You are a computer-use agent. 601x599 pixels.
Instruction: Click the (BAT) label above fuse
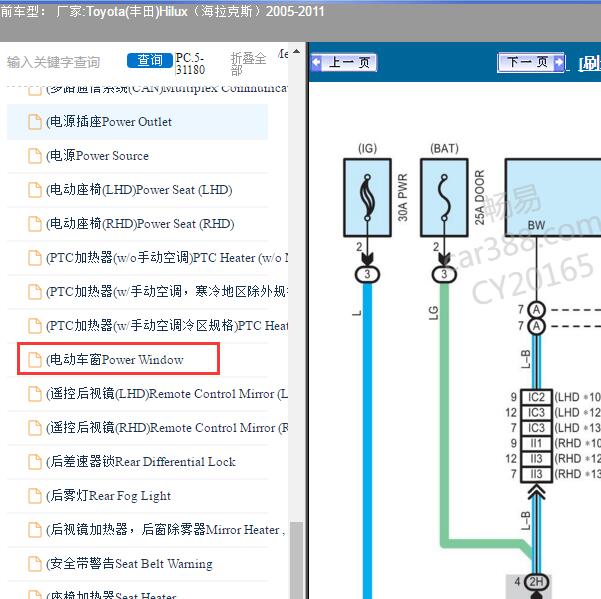pos(444,148)
